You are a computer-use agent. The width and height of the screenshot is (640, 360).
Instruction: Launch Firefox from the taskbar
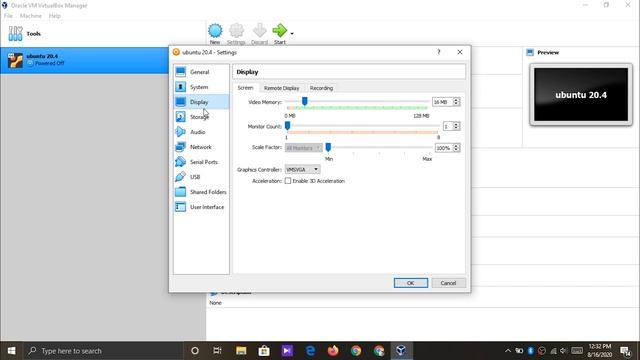pyautogui.click(x=333, y=351)
